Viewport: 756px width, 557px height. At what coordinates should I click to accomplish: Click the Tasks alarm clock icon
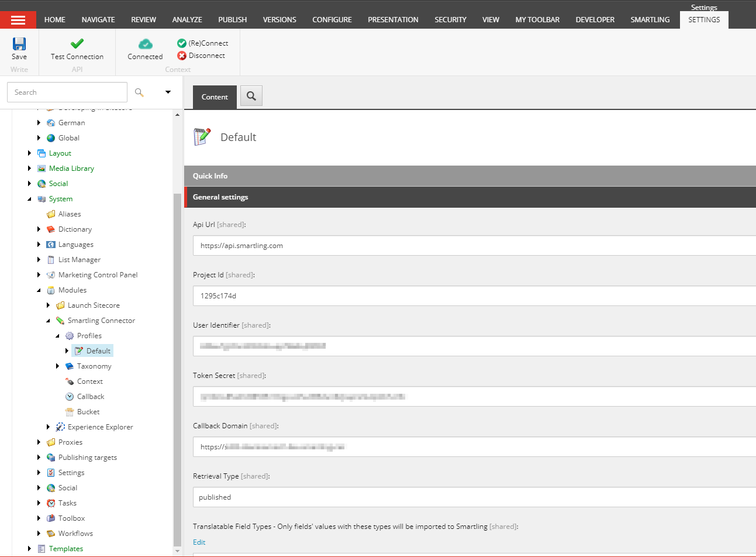click(x=51, y=503)
